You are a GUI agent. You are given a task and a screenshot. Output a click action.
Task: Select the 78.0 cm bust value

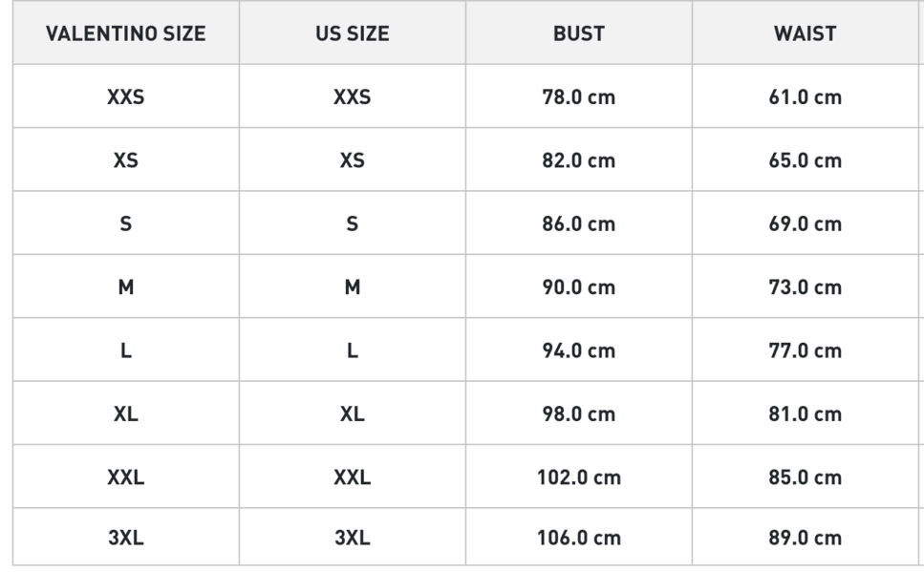[579, 96]
